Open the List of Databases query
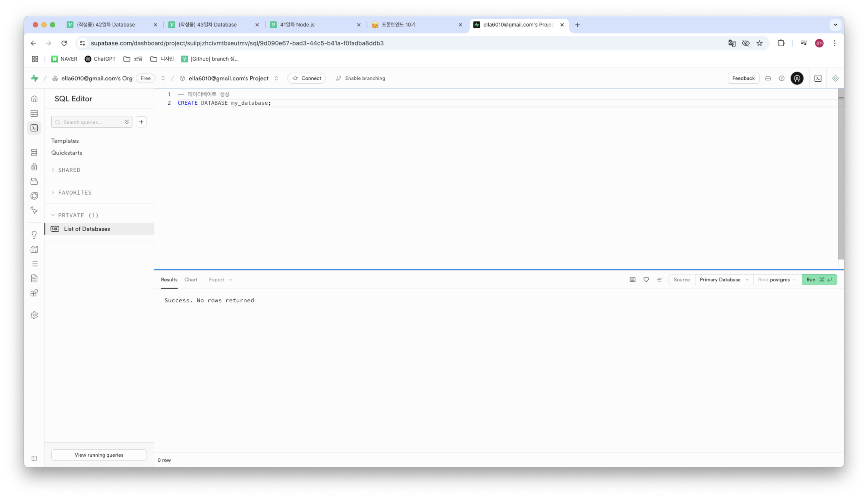Screen dimensions: 868x499 coord(99,229)
